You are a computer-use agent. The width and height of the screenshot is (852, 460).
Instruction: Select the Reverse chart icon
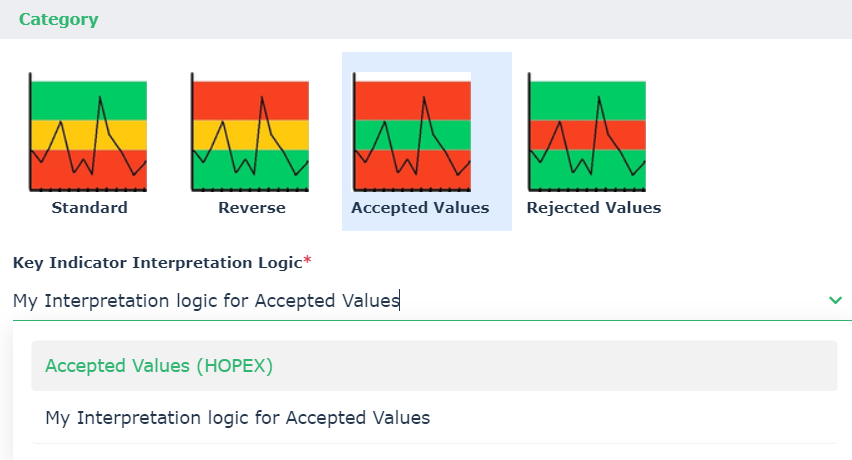[x=251, y=132]
